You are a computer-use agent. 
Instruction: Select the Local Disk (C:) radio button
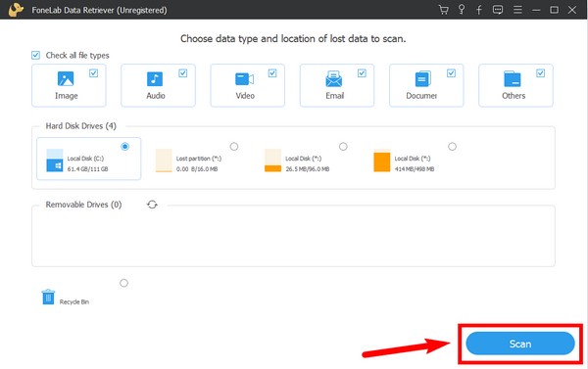pyautogui.click(x=125, y=147)
